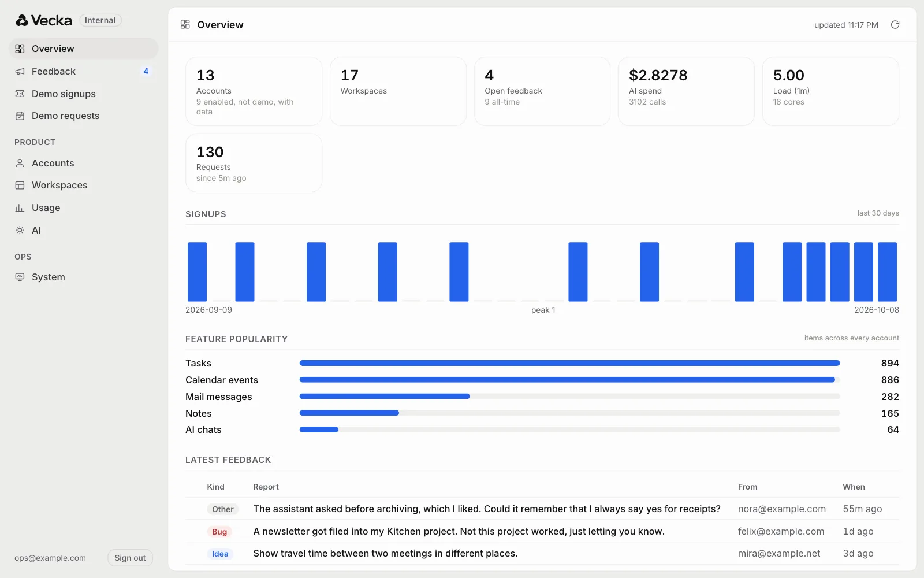The image size is (924, 578).
Task: Click the Overview grid icon in sidebar
Action: coord(20,49)
